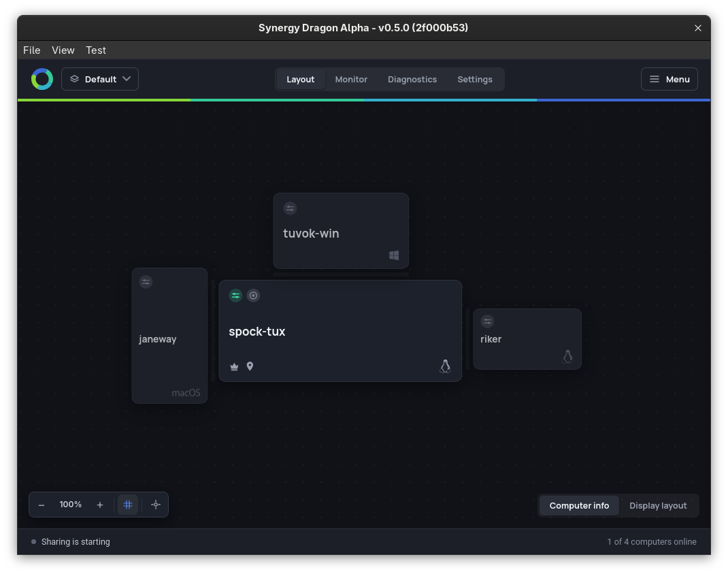Viewport: 728px width, 574px height.
Task: Click the target circle icon on spock-tux
Action: coord(253,296)
